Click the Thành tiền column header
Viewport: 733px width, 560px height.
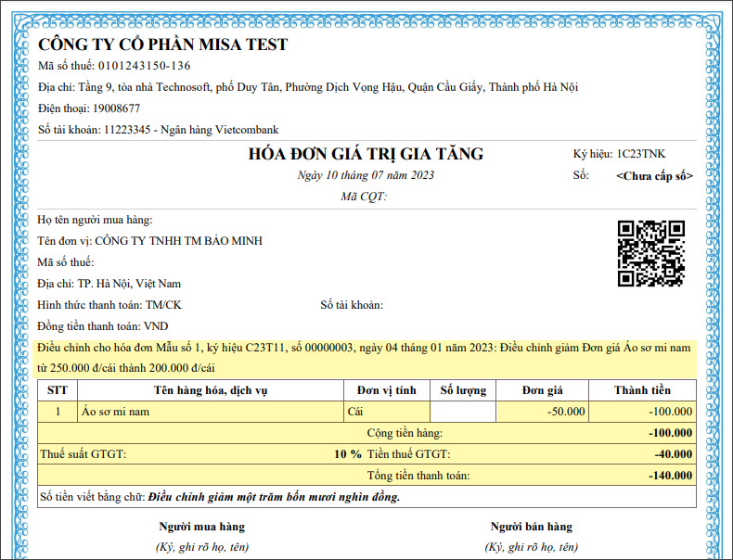642,390
